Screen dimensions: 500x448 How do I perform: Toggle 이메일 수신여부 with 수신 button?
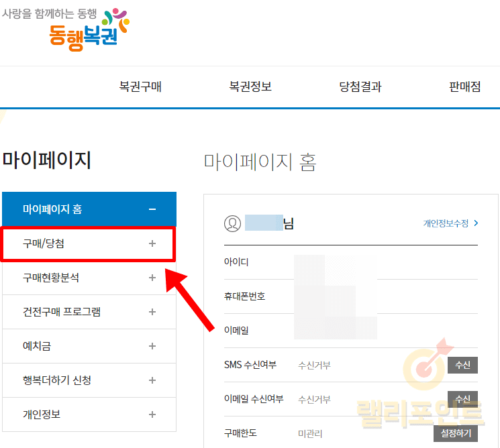(462, 400)
